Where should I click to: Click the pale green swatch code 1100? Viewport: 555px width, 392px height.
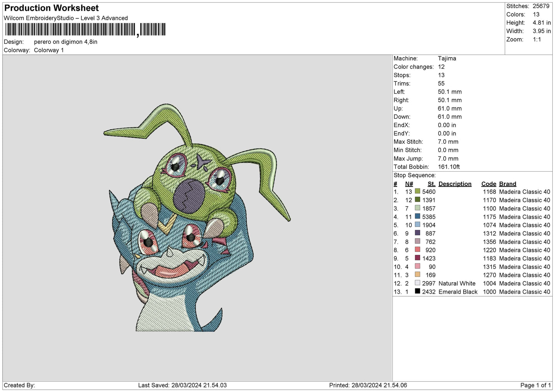[417, 208]
